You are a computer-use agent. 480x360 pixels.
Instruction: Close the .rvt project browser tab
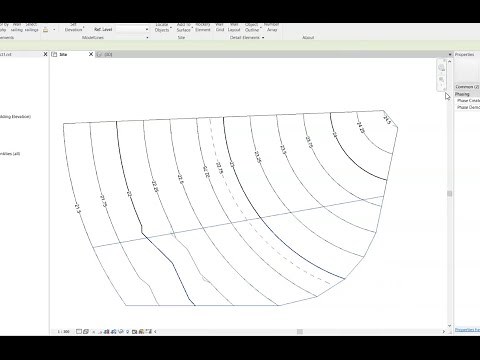[x=46, y=54]
